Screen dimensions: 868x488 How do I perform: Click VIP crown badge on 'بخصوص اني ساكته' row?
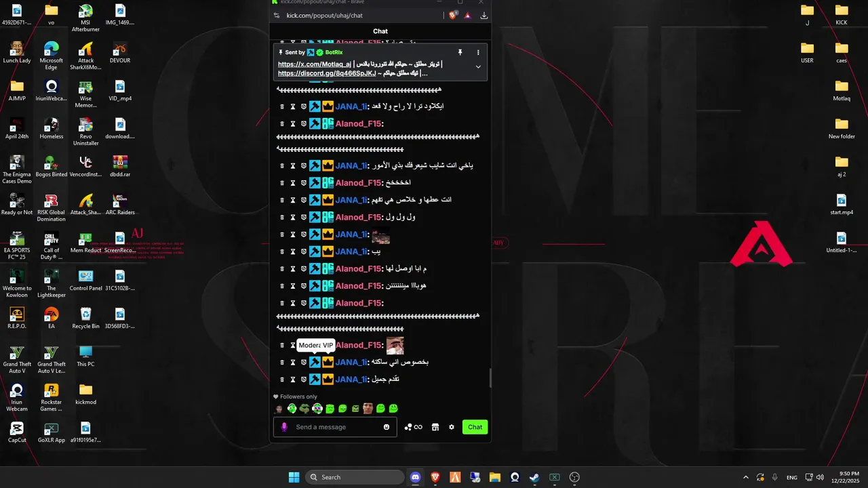[x=328, y=363]
